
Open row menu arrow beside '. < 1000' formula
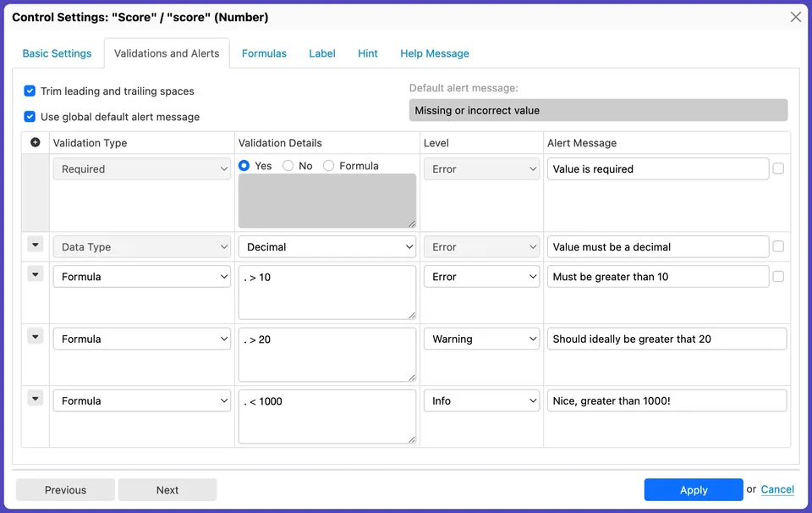click(35, 399)
